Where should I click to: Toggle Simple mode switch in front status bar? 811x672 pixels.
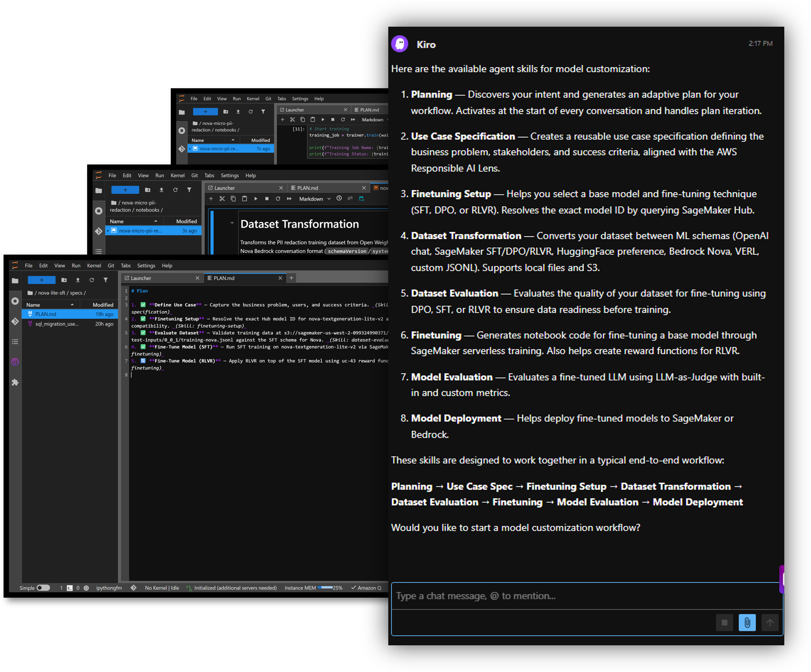click(43, 588)
